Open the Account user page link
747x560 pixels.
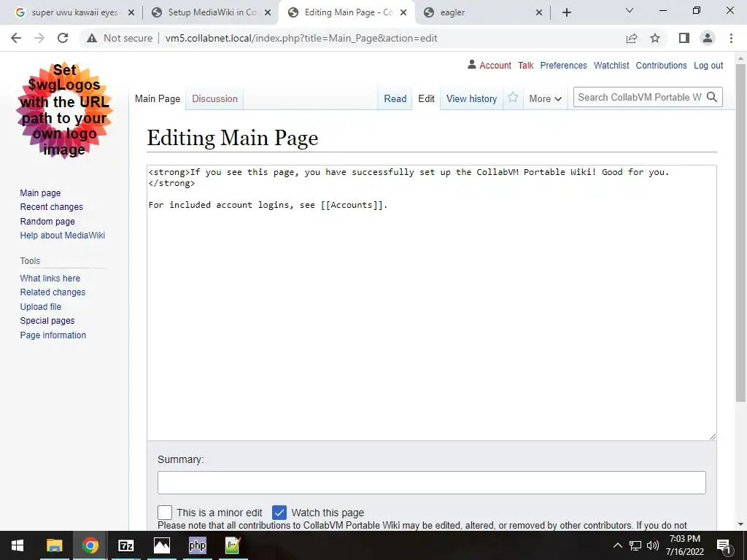pos(495,65)
